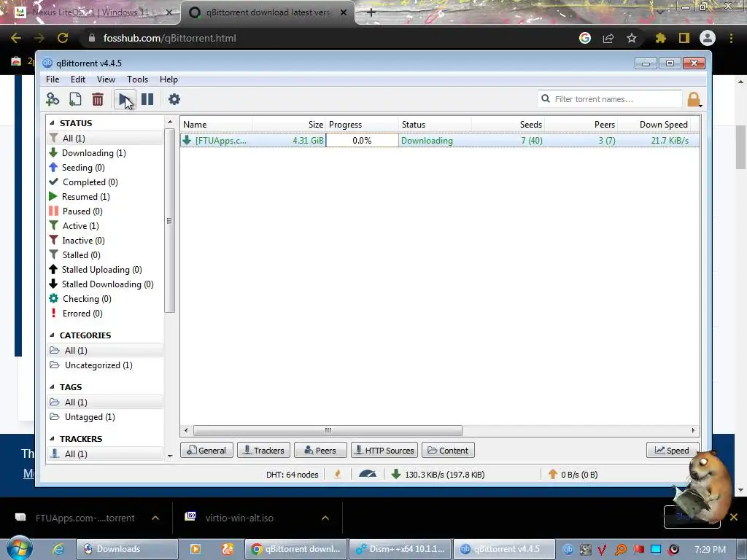The height and width of the screenshot is (560, 747).
Task: Open the Speed graph tab
Action: click(672, 451)
